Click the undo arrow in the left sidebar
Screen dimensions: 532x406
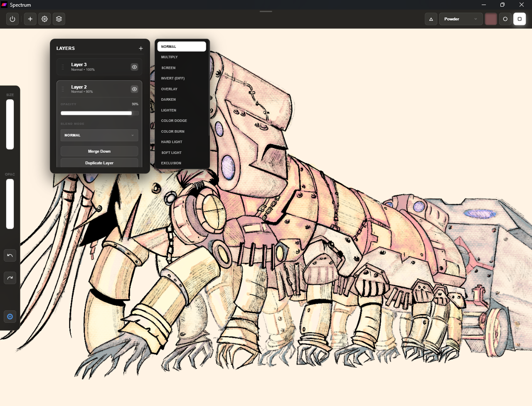pyautogui.click(x=10, y=255)
